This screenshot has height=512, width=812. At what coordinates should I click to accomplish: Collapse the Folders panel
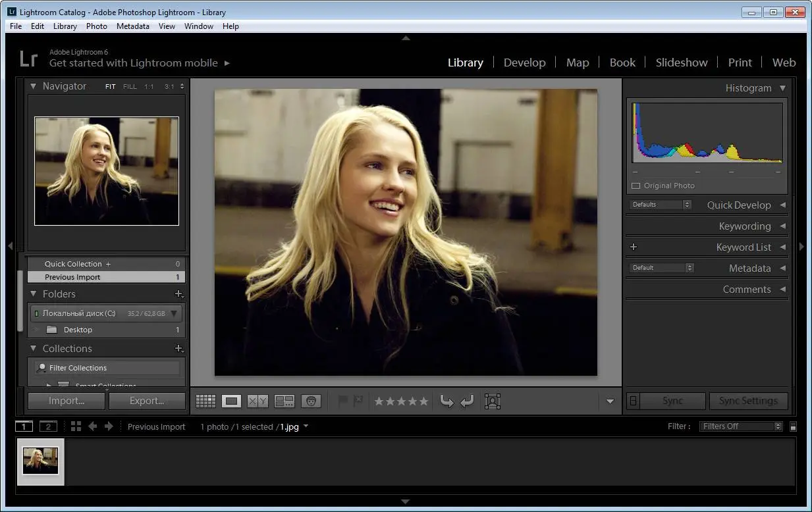click(x=34, y=294)
